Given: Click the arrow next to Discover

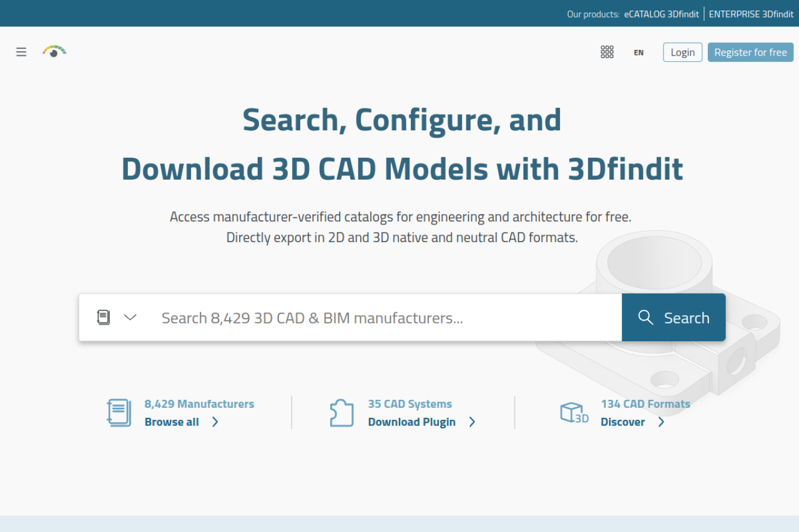Looking at the screenshot, I should tap(661, 422).
